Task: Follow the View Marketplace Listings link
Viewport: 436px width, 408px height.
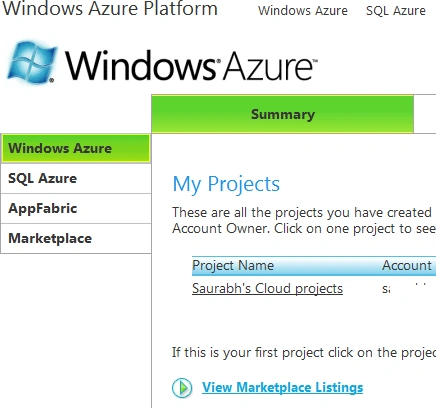Action: (282, 387)
